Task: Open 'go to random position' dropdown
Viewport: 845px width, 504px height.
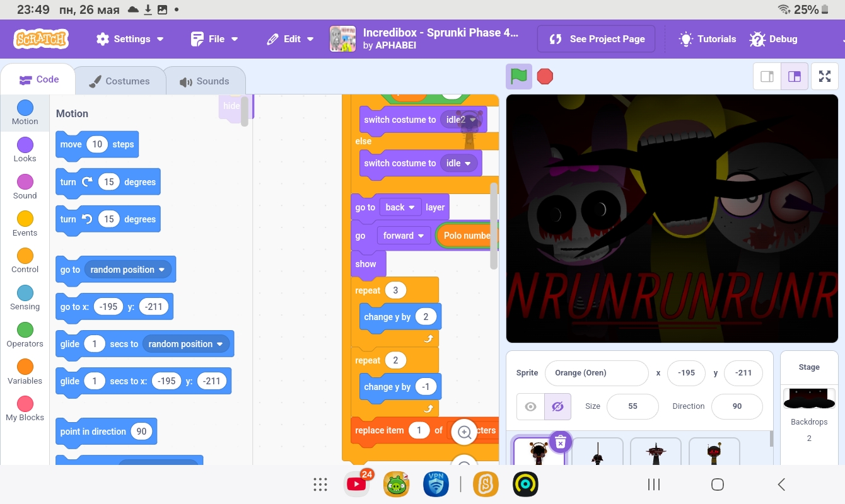Action: [x=128, y=270]
